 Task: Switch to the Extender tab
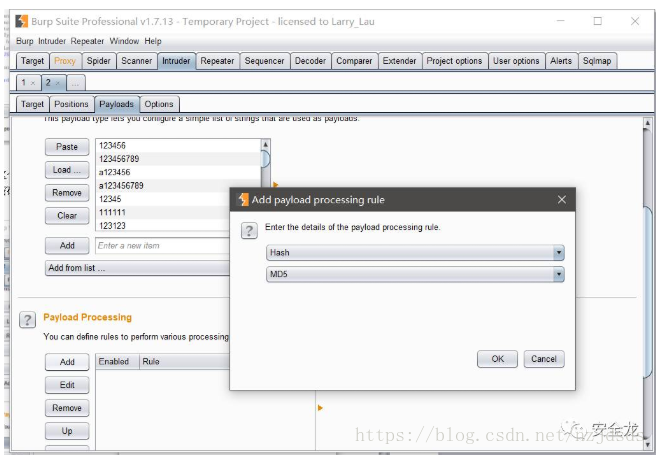(400, 61)
